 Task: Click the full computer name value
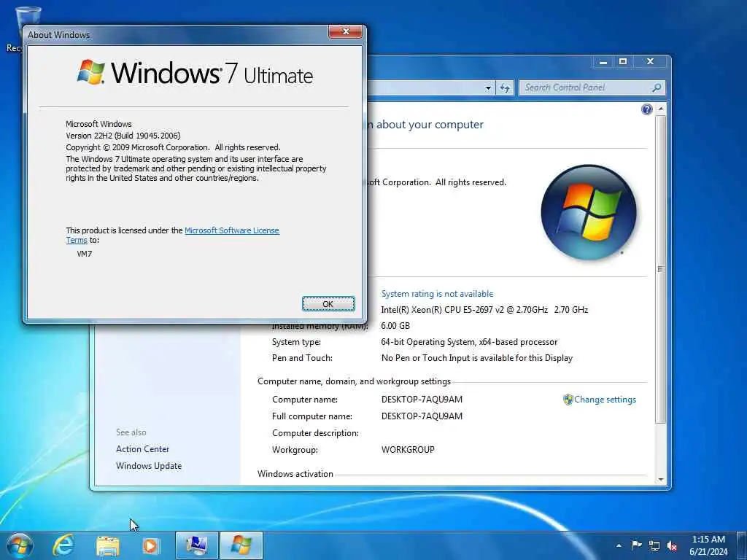(422, 416)
